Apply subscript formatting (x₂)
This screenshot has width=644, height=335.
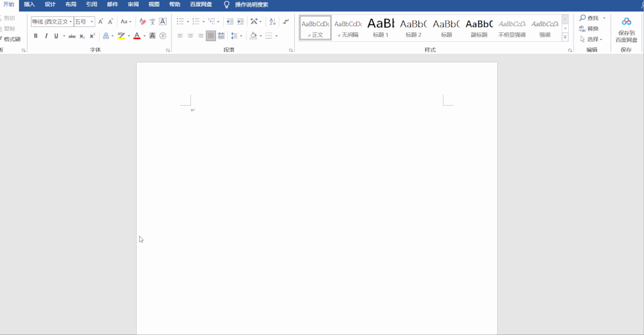82,36
